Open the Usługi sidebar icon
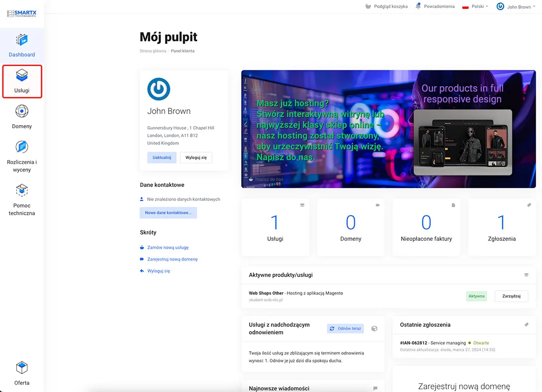This screenshot has height=392, width=542. 22,75
